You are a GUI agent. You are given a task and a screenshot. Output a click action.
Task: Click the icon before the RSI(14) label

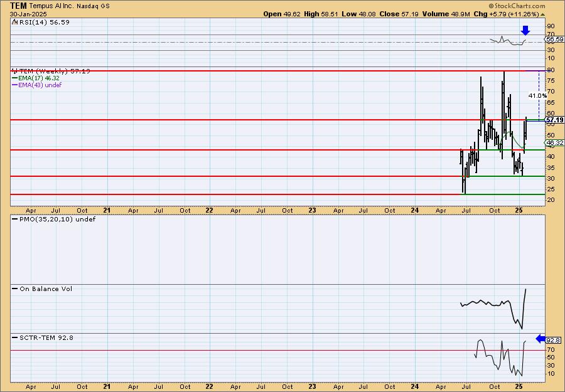pyautogui.click(x=14, y=22)
